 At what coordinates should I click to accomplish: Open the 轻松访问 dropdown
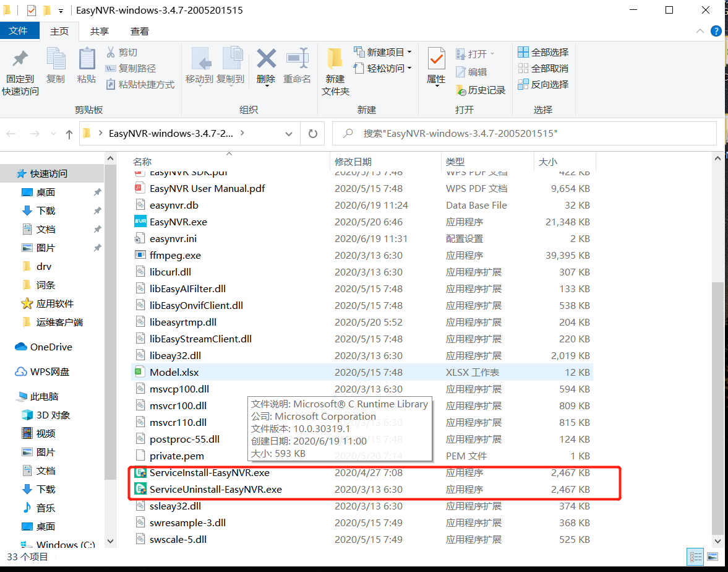[x=383, y=68]
